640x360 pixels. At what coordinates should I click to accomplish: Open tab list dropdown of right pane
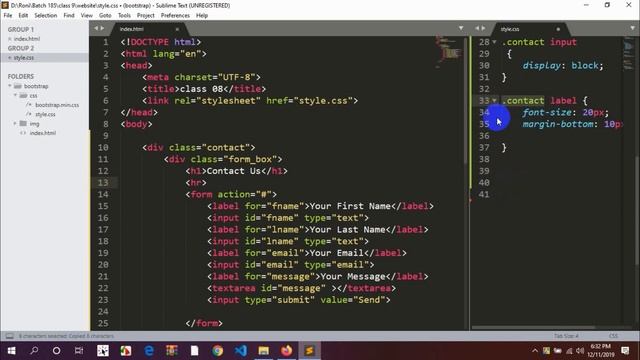632,28
